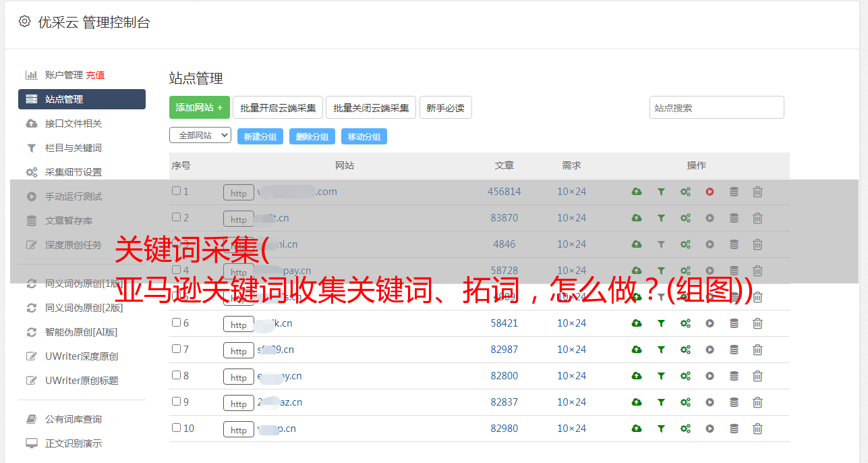Click 批量开启云端采集 button
868x463 pixels.
[278, 107]
